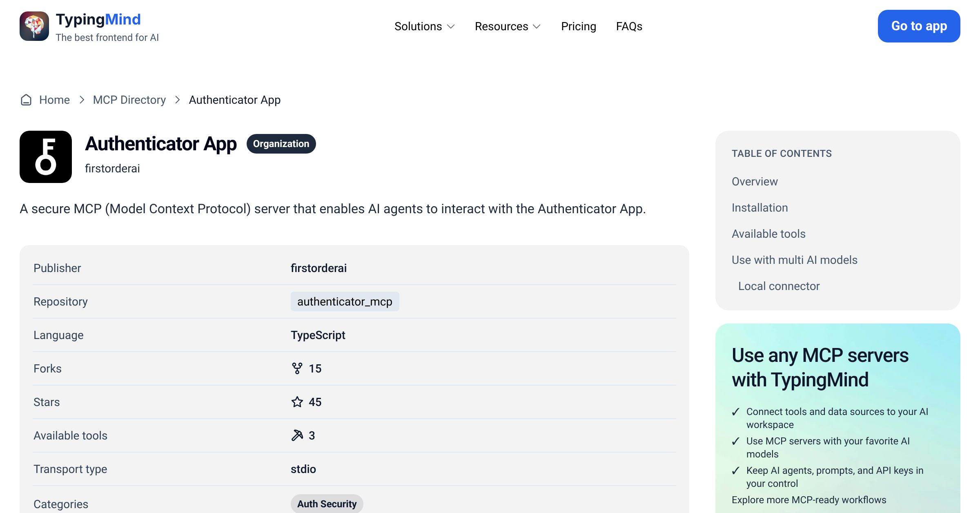This screenshot has height=513, width=980.
Task: Click the Go to app button
Action: tap(919, 26)
